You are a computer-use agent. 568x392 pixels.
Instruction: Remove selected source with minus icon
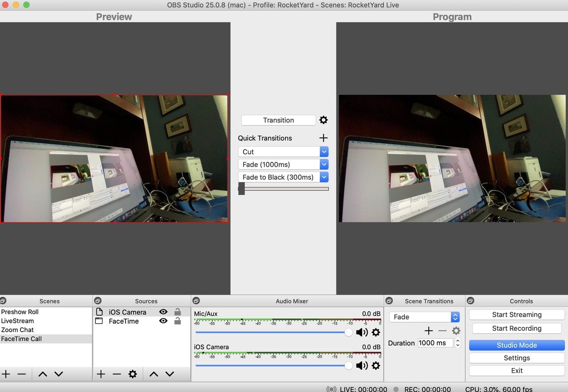click(x=117, y=374)
